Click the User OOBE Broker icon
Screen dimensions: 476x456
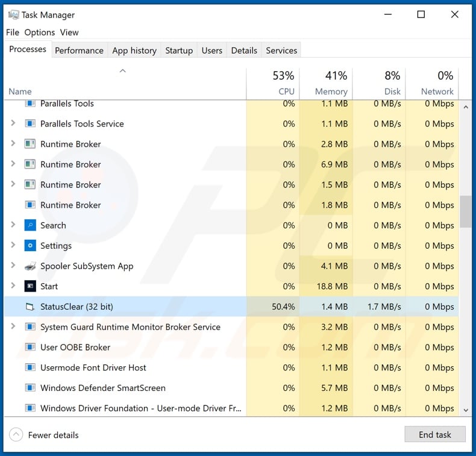click(30, 347)
